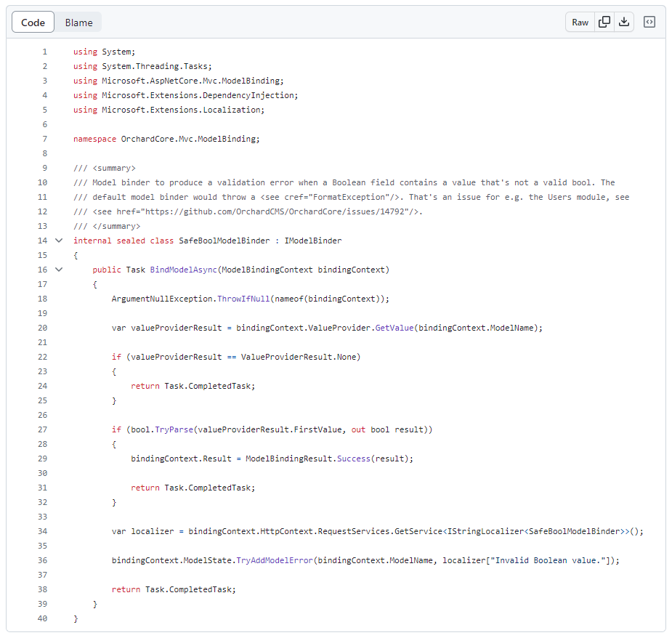Click the using System.Threading.Tasks line
The width and height of the screenshot is (672, 638).
(x=142, y=66)
